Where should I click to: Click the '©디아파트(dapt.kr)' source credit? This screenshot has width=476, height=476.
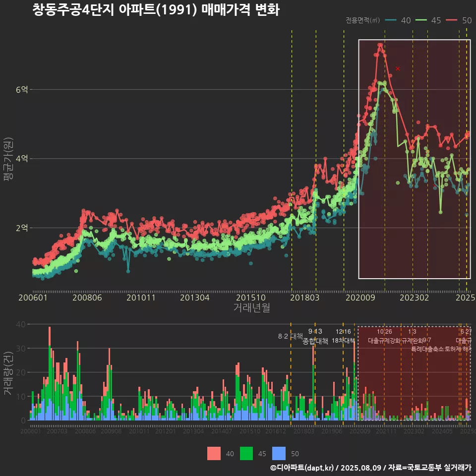[x=302, y=468]
